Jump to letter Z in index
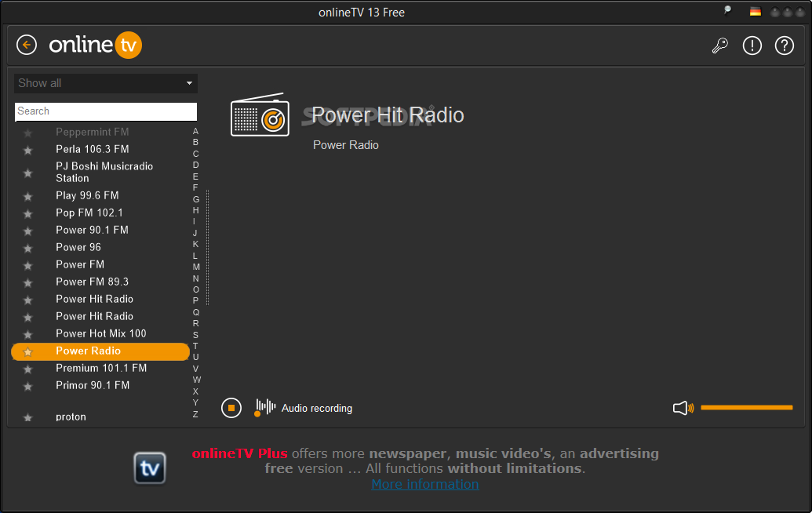The width and height of the screenshot is (812, 513). tap(195, 414)
